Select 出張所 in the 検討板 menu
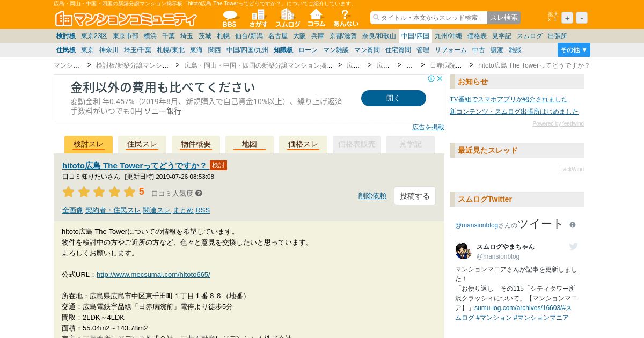Image resolution: width=644 pixels, height=338 pixels. pyautogui.click(x=558, y=36)
